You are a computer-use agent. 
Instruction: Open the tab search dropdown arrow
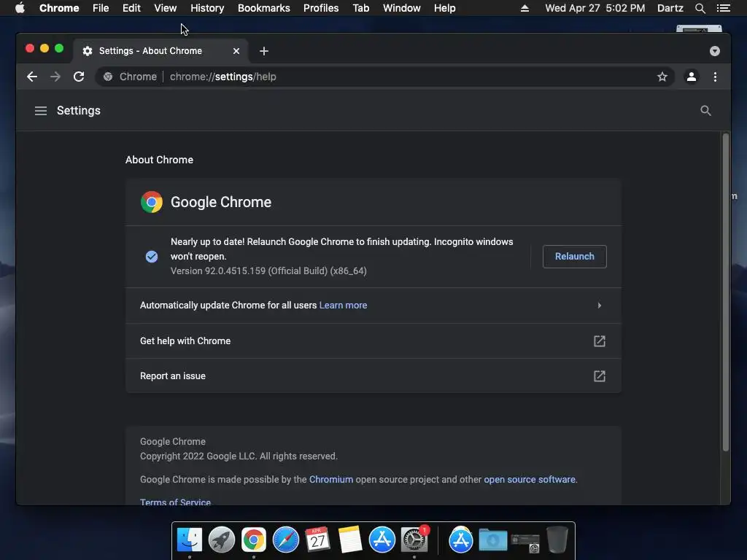click(x=715, y=51)
